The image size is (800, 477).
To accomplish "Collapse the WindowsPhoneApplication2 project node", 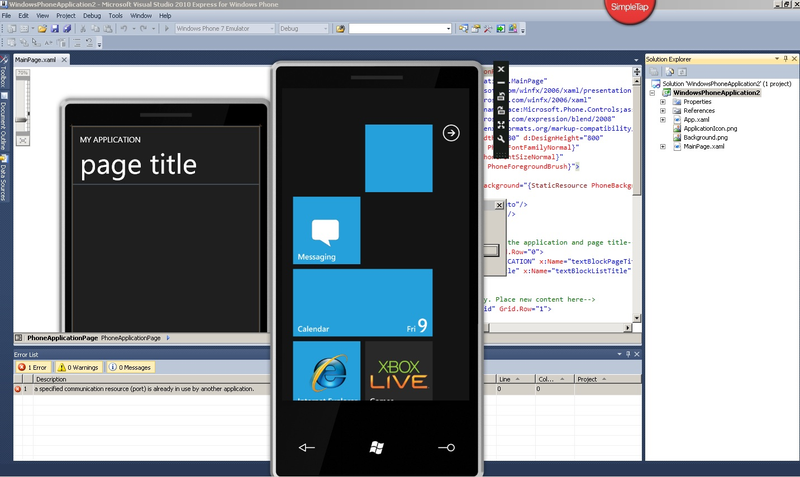I will 652,93.
